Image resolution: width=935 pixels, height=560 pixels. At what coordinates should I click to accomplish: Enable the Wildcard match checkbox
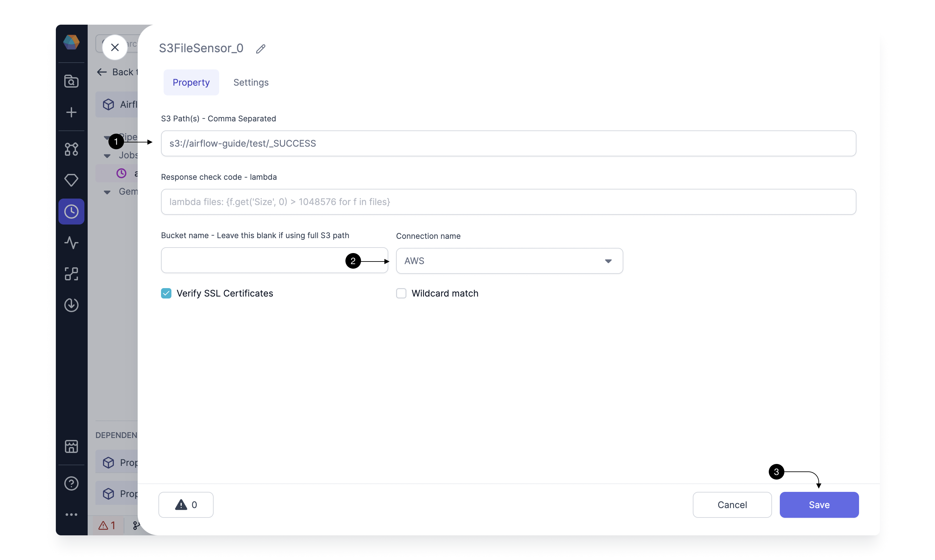[x=401, y=293]
